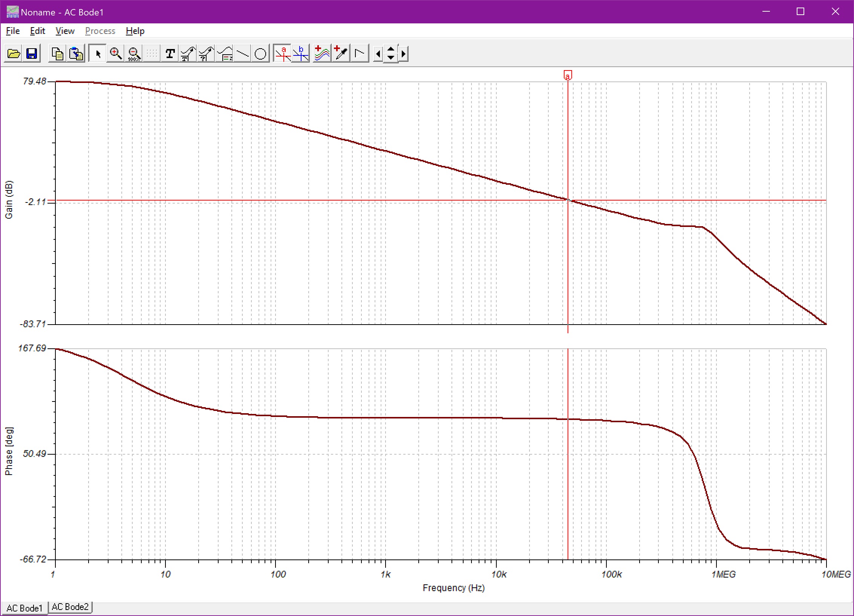Click the -66.72 phase axis value
This screenshot has height=616, width=854.
pos(33,559)
